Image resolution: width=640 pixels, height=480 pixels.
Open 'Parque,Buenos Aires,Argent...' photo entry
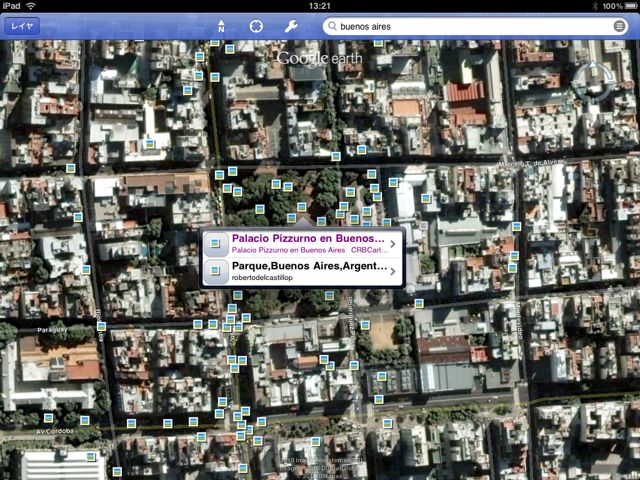click(303, 271)
